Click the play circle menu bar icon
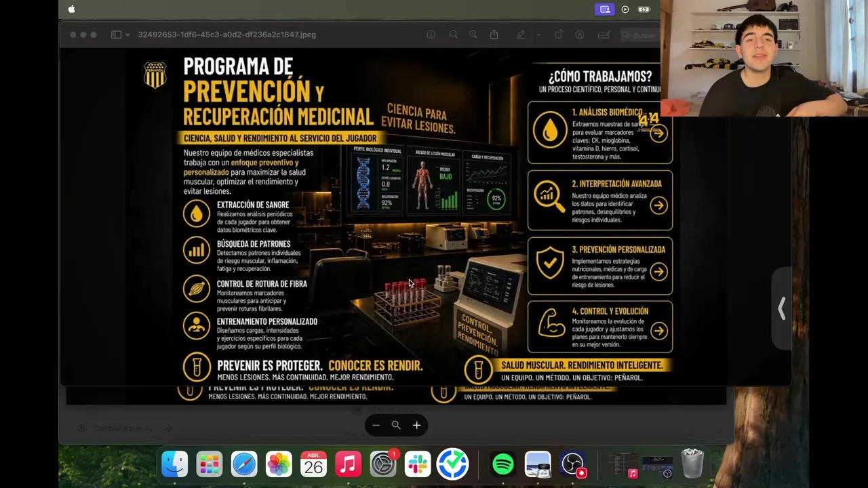The width and height of the screenshot is (868, 488). click(625, 9)
